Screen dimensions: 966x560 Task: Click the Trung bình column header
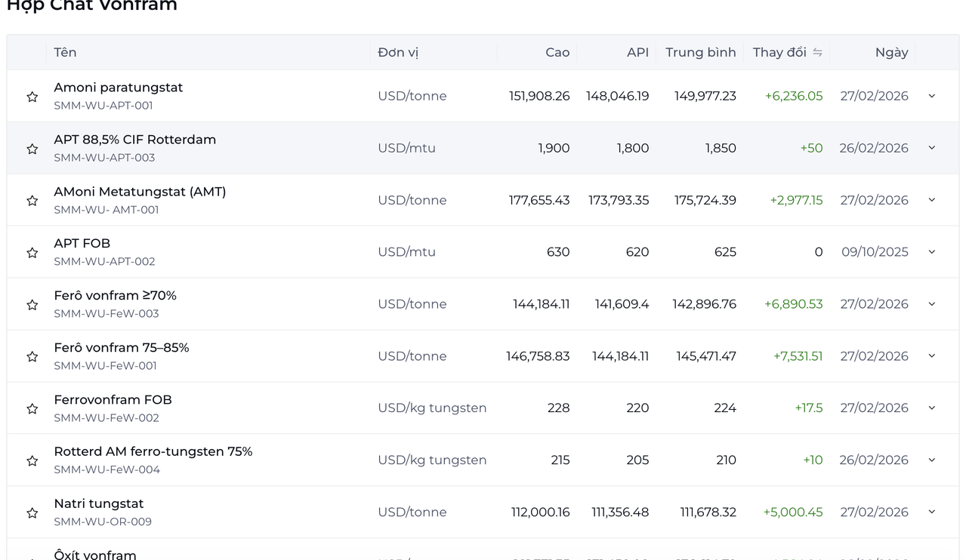coord(700,52)
